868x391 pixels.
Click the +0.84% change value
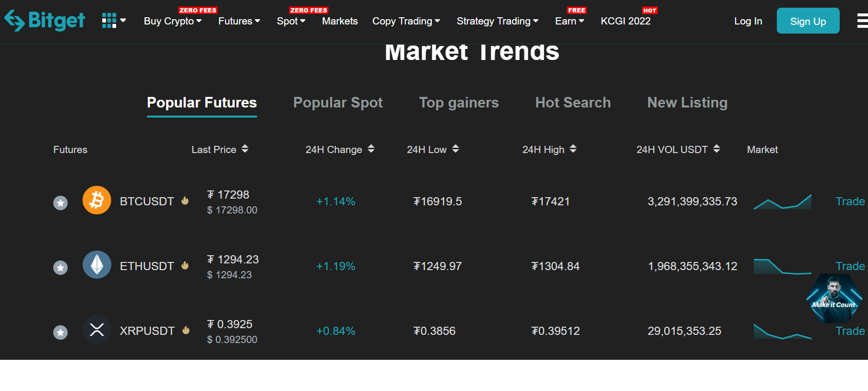(x=336, y=331)
